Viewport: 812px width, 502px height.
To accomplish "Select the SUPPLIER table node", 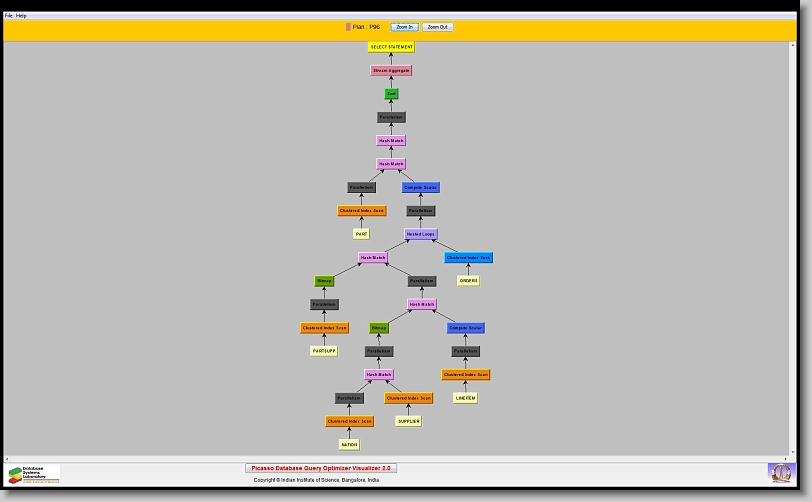I will 408,421.
